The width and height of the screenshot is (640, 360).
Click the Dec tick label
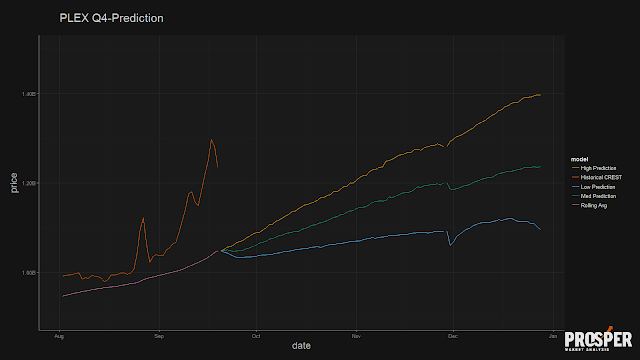pos(453,336)
